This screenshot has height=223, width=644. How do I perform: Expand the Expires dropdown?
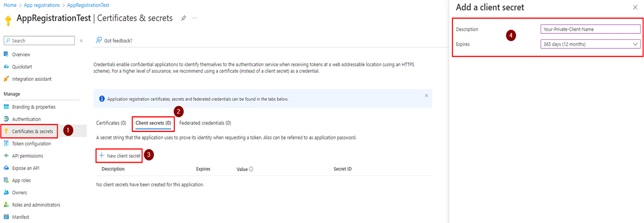591,44
